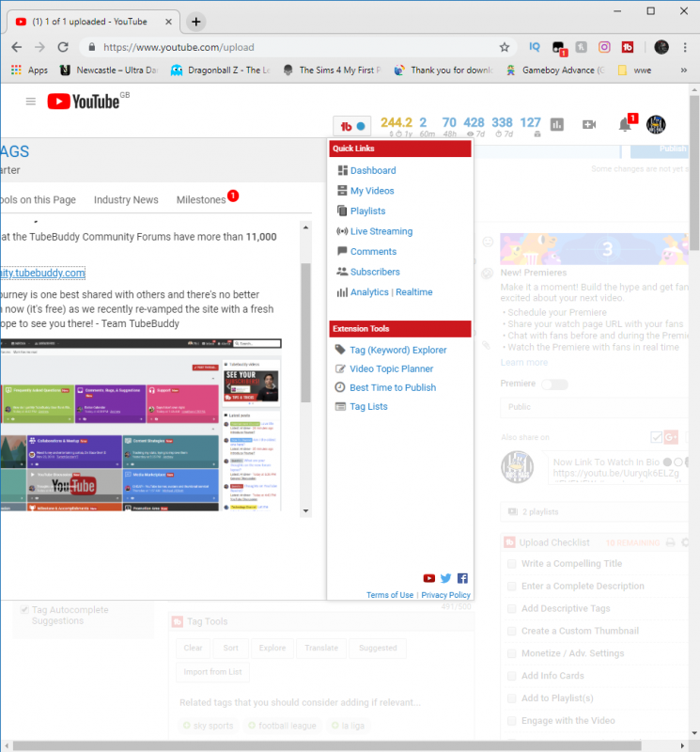Switch to the Milestones tab
Viewport: 700px width, 752px height.
pyautogui.click(x=201, y=199)
